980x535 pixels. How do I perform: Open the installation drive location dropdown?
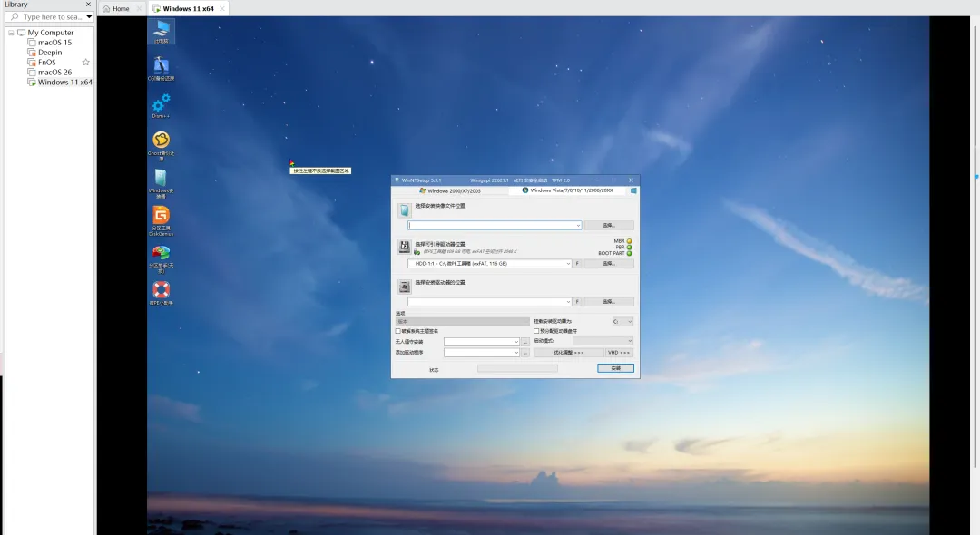(489, 302)
